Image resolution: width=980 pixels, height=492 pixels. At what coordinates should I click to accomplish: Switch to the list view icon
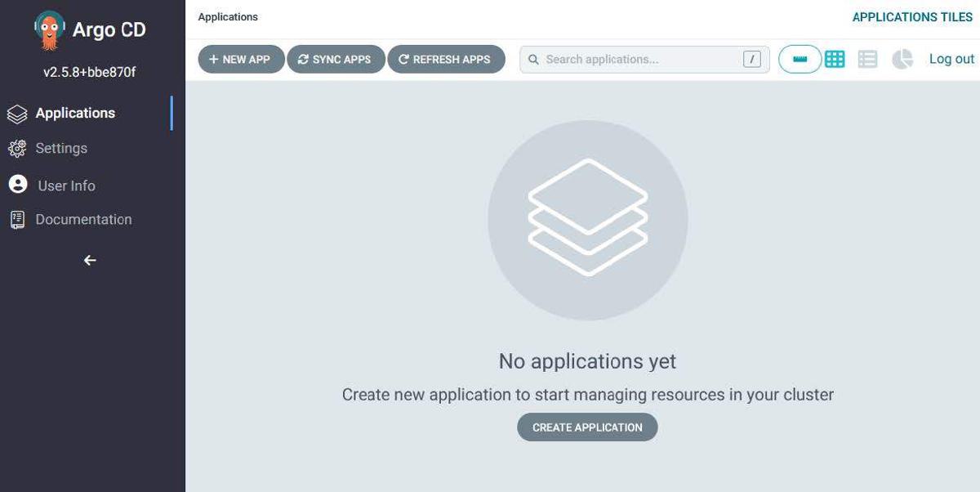pyautogui.click(x=867, y=60)
